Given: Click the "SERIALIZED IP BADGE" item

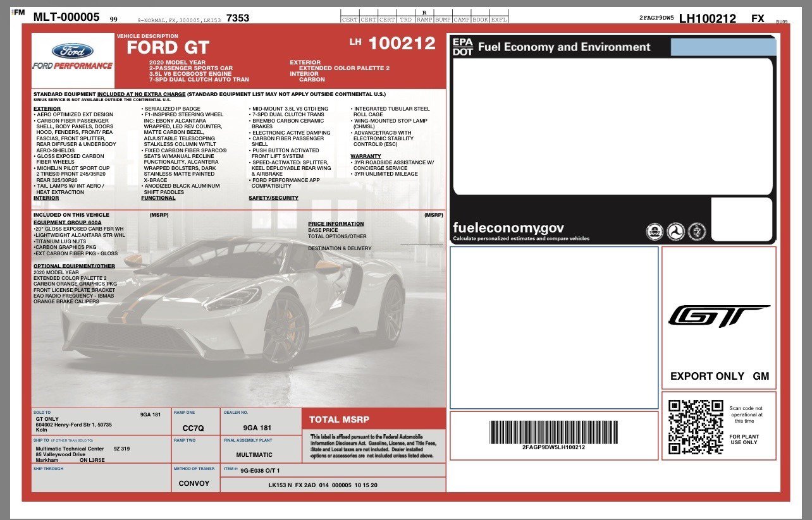Looking at the screenshot, I should pos(171,109).
